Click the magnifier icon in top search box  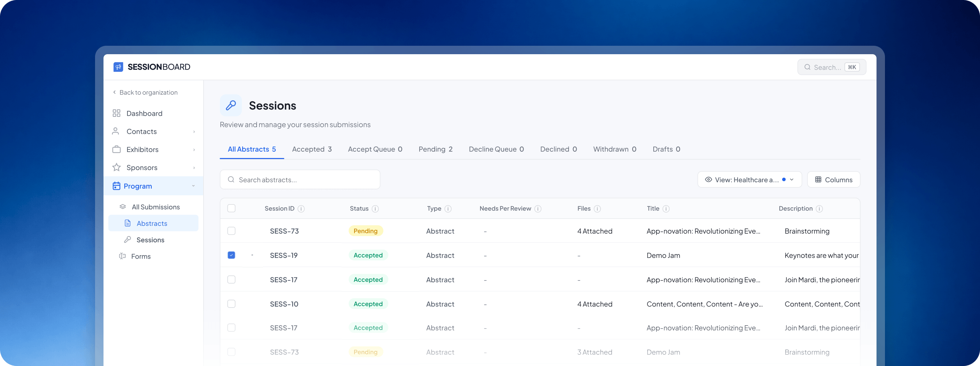pos(807,67)
